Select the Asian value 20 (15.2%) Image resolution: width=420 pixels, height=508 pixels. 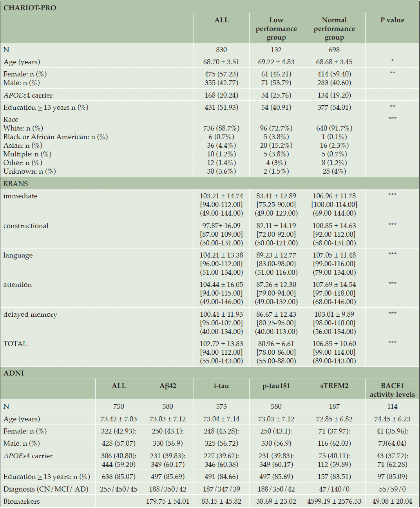point(276,145)
